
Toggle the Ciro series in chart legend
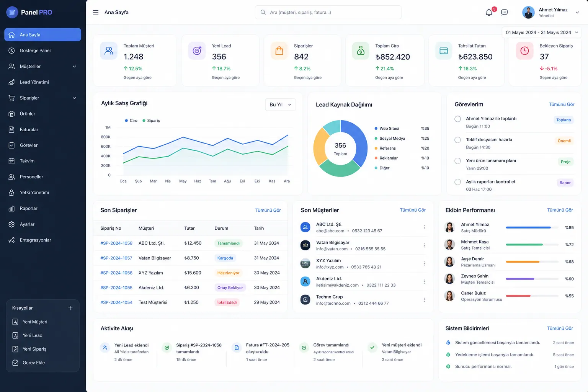(x=131, y=121)
